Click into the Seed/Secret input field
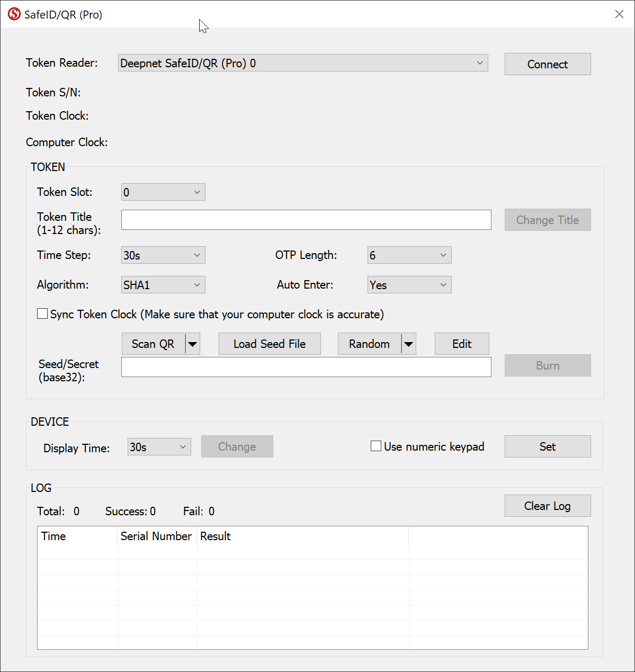This screenshot has height=672, width=635. click(306, 367)
